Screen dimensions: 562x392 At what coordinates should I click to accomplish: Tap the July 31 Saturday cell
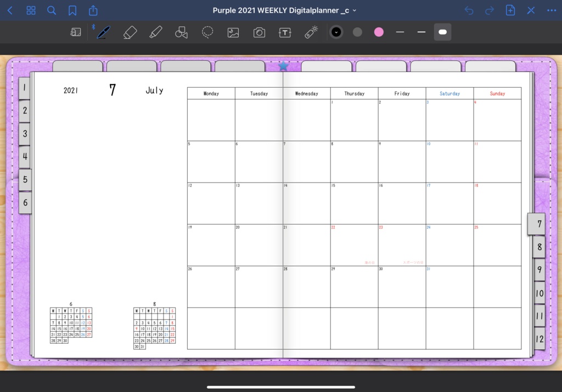pyautogui.click(x=449, y=287)
